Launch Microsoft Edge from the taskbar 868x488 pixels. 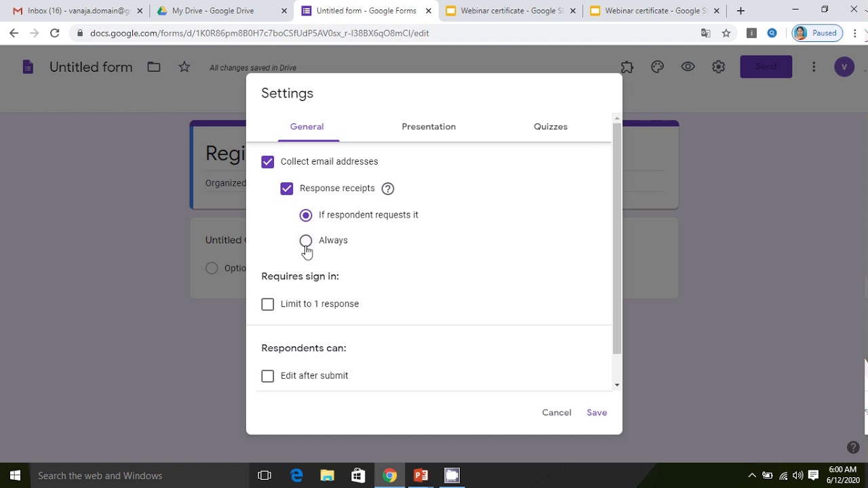pos(296,476)
